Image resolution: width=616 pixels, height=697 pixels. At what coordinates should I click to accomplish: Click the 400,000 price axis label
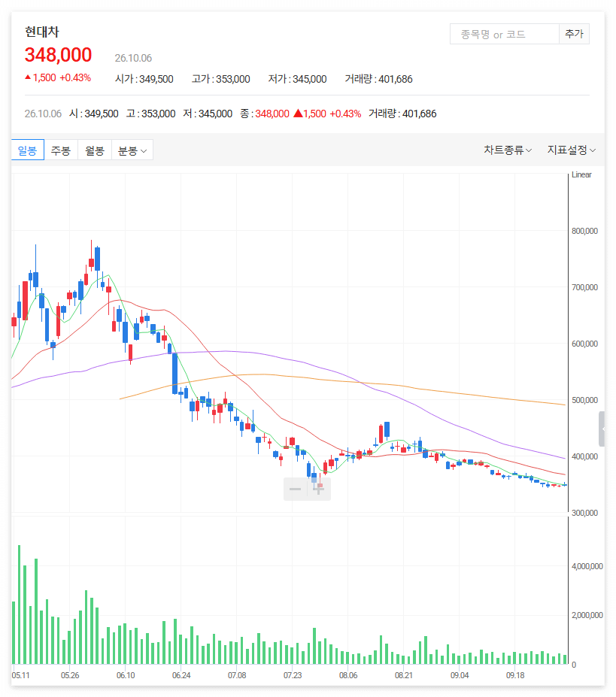(x=584, y=457)
